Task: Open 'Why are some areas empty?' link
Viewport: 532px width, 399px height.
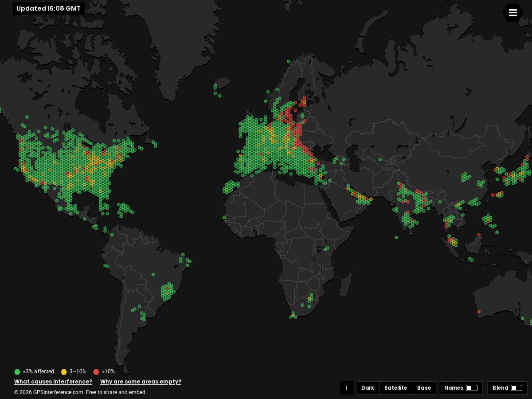Action: pyautogui.click(x=141, y=382)
